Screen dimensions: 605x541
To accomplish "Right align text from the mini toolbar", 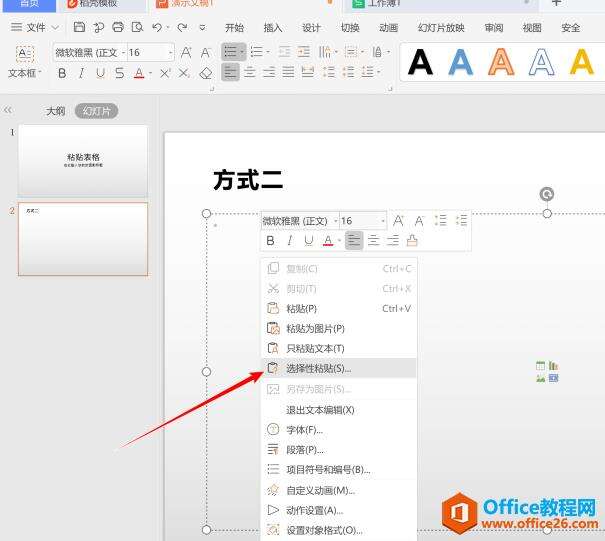I will point(393,241).
